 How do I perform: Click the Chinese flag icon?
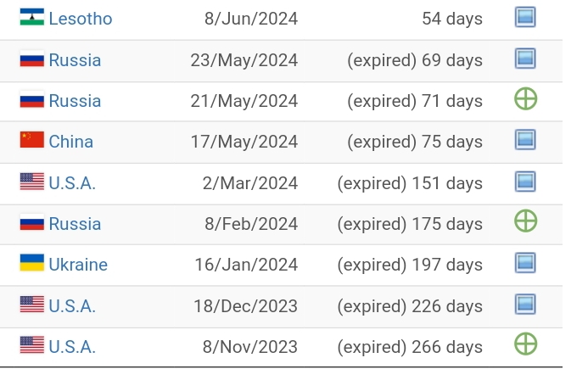[x=32, y=140]
